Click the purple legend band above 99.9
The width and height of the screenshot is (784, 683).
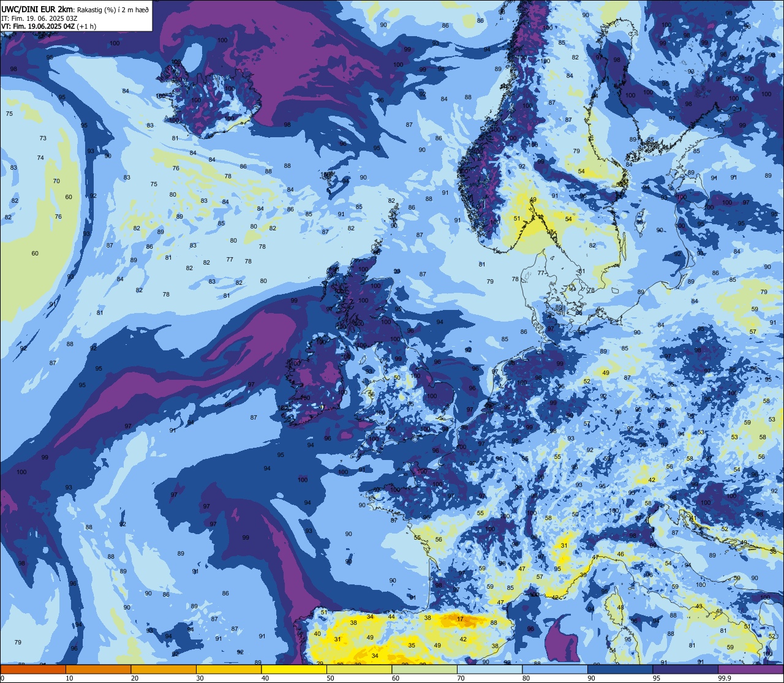pyautogui.click(x=750, y=669)
